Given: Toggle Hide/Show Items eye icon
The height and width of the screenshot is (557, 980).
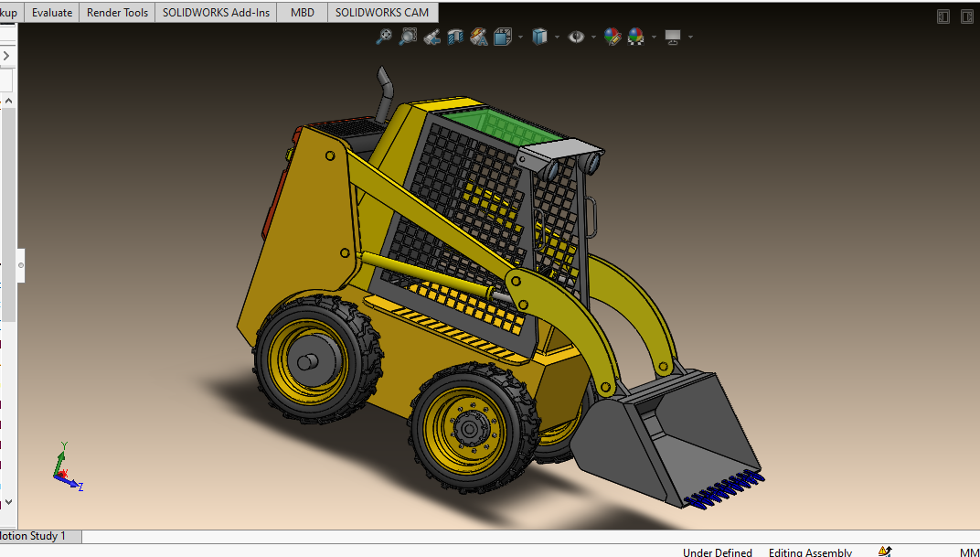Looking at the screenshot, I should pyautogui.click(x=576, y=37).
